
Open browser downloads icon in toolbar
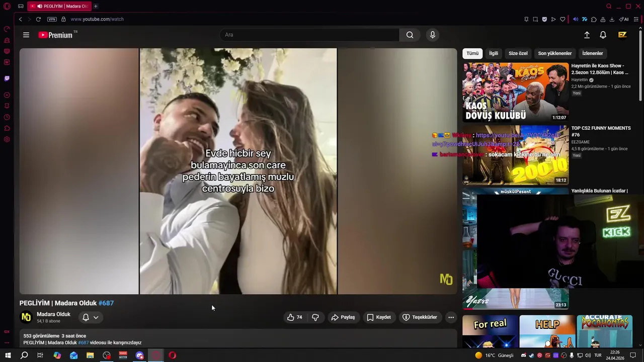pyautogui.click(x=612, y=19)
